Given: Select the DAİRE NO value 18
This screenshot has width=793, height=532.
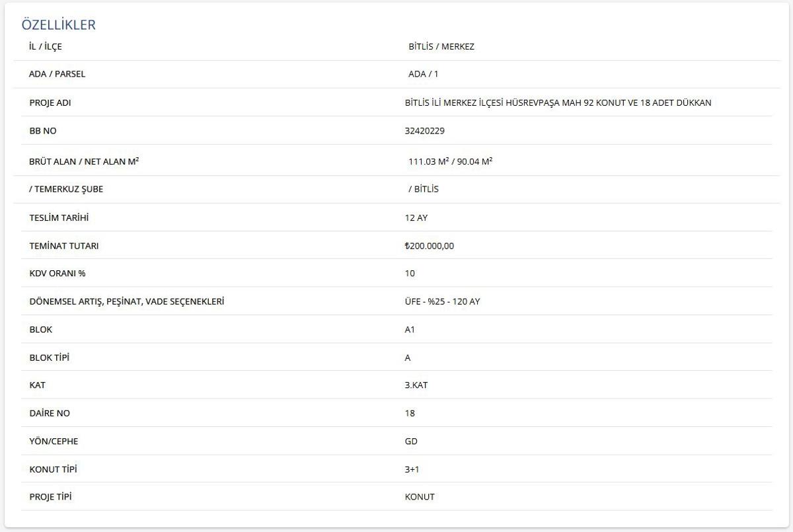Looking at the screenshot, I should [410, 413].
